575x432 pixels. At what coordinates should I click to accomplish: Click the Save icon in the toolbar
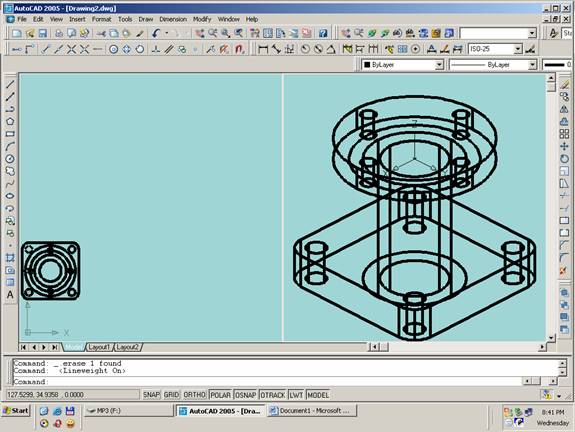click(43, 34)
